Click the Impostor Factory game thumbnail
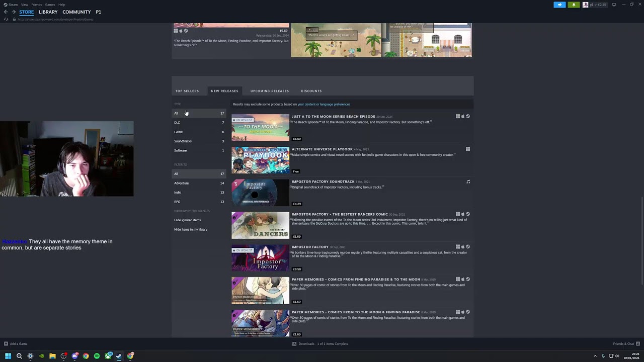The height and width of the screenshot is (362, 644). pyautogui.click(x=260, y=258)
